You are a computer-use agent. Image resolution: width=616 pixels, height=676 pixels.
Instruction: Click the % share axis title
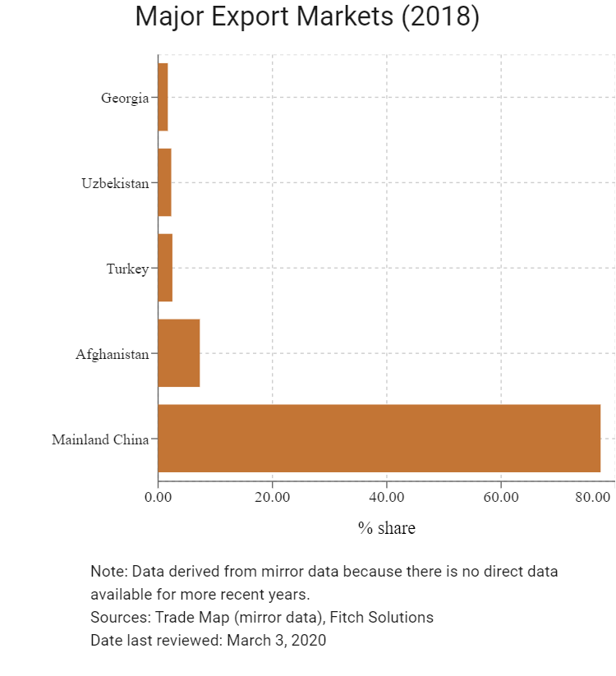coord(387,527)
